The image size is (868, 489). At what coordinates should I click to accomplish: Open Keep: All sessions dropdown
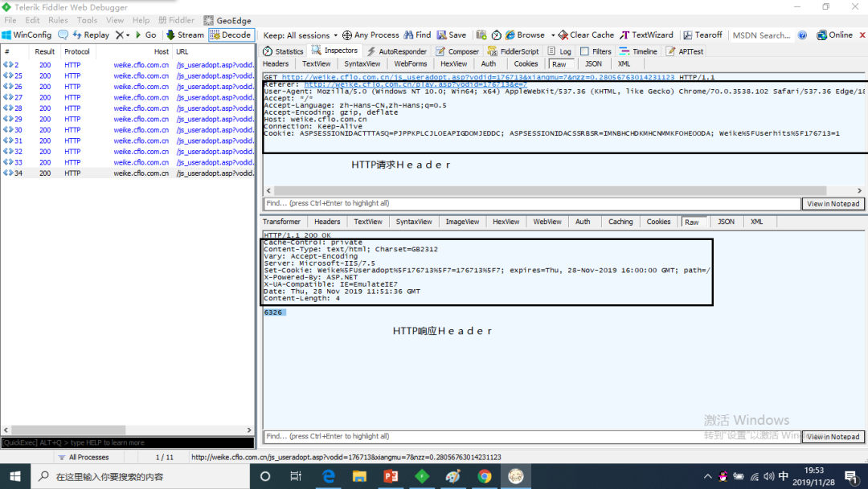pyautogui.click(x=300, y=35)
